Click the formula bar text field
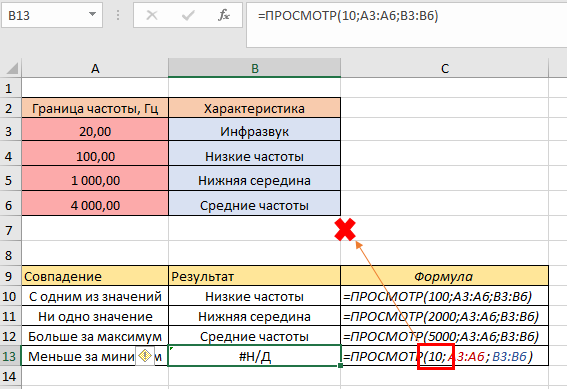567x389 pixels. click(406, 25)
